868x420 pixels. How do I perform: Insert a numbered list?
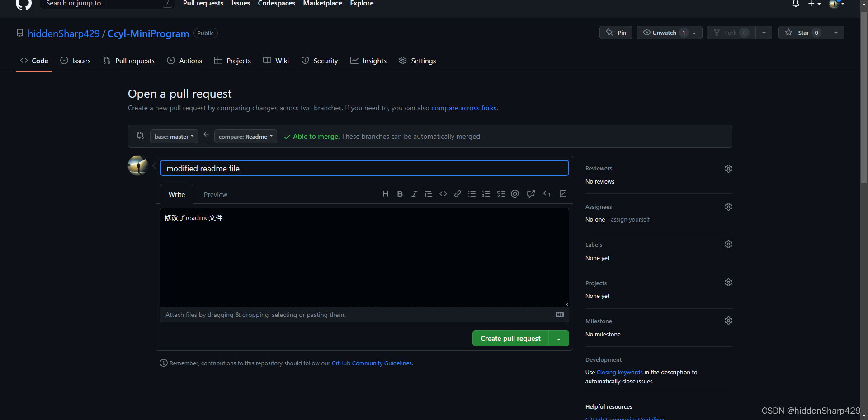coord(486,194)
